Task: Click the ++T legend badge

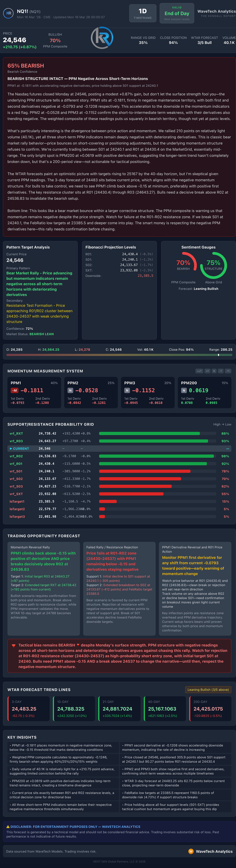Action: pos(199,371)
